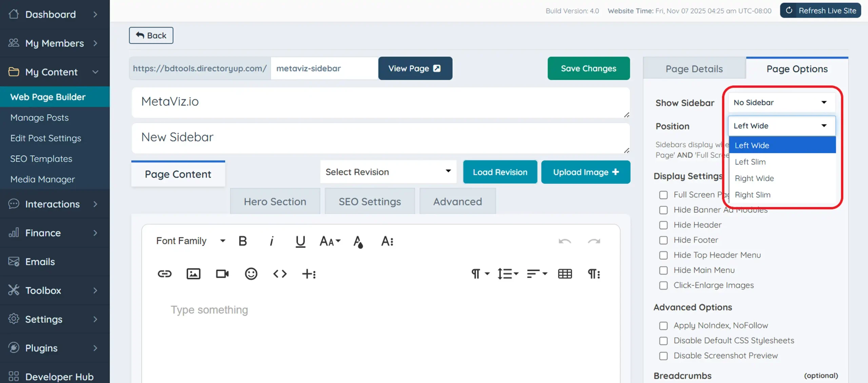Viewport: 868px width, 383px height.
Task: Select Right Wide from the Position dropdown
Action: pyautogui.click(x=754, y=178)
